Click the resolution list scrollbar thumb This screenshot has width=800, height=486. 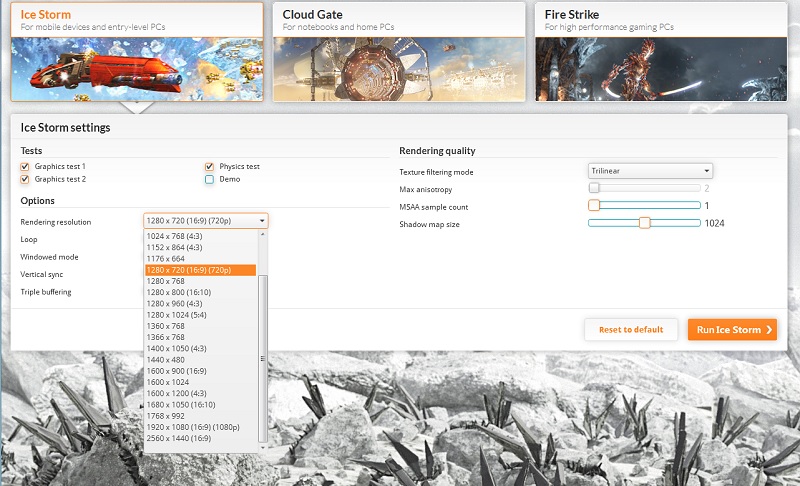tap(263, 359)
